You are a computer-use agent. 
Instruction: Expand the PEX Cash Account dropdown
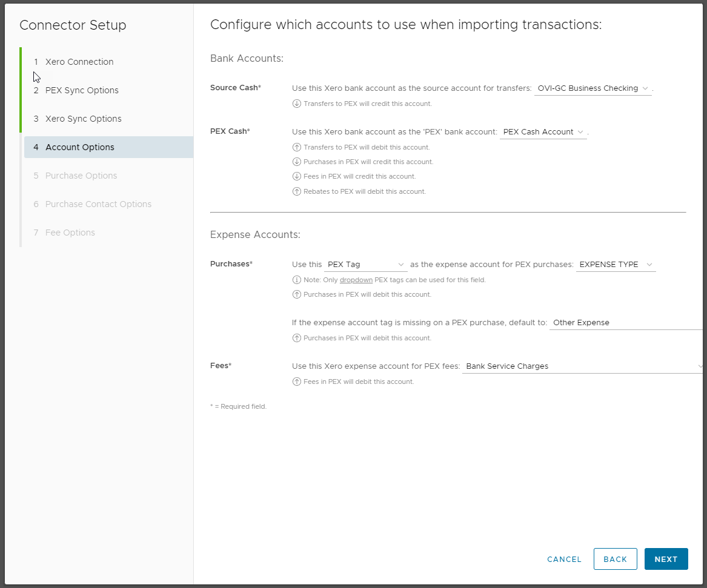[543, 132]
